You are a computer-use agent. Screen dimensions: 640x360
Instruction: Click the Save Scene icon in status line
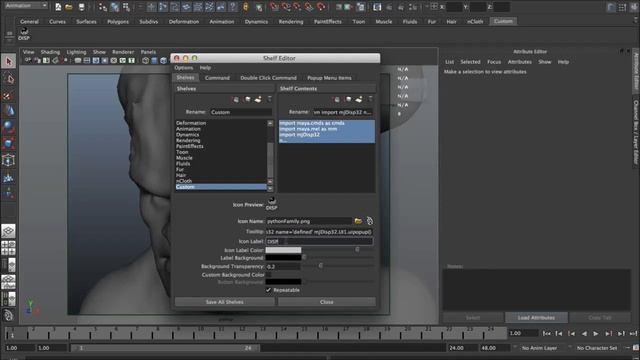point(81,7)
